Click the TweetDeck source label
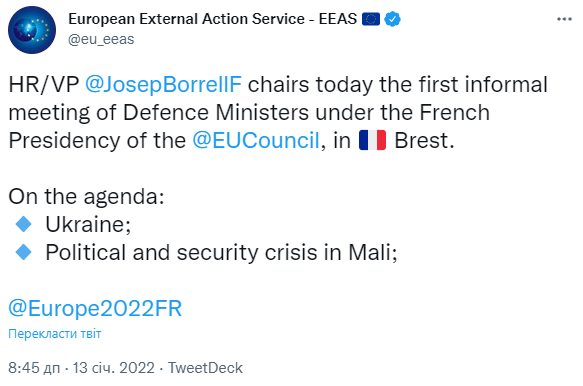 (x=205, y=368)
